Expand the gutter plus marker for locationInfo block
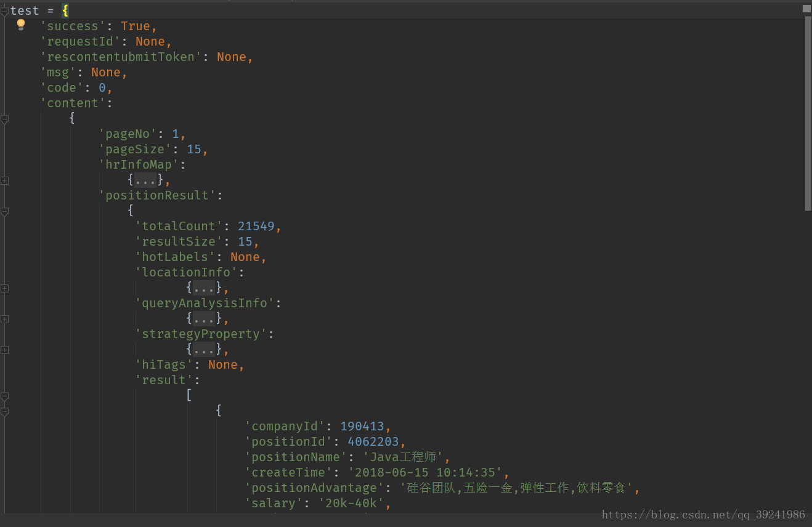The image size is (812, 527). (x=4, y=288)
